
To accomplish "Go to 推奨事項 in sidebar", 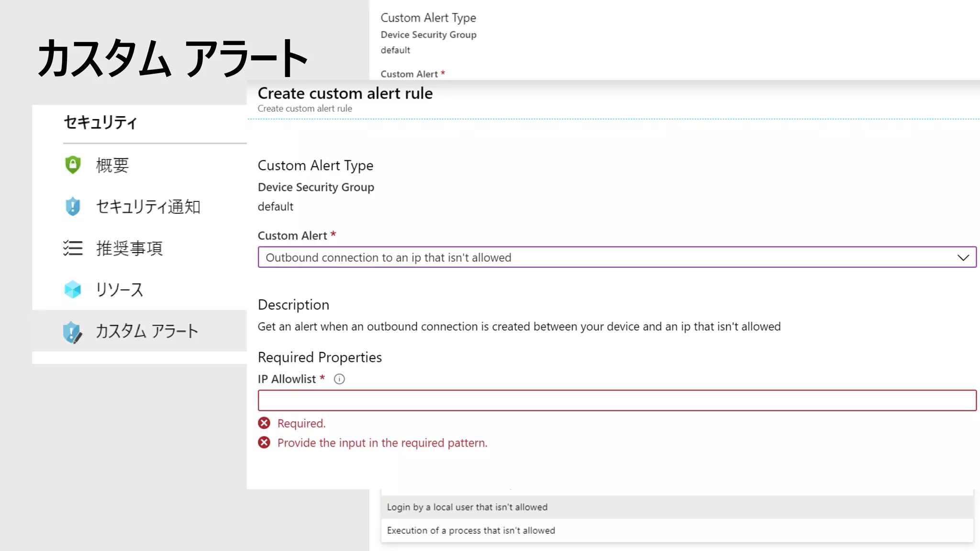I will (x=129, y=248).
